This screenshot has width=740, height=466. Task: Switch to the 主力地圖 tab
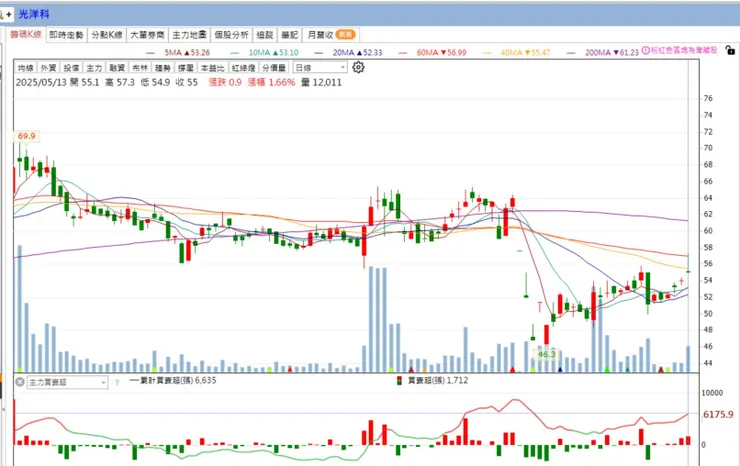[x=189, y=35]
